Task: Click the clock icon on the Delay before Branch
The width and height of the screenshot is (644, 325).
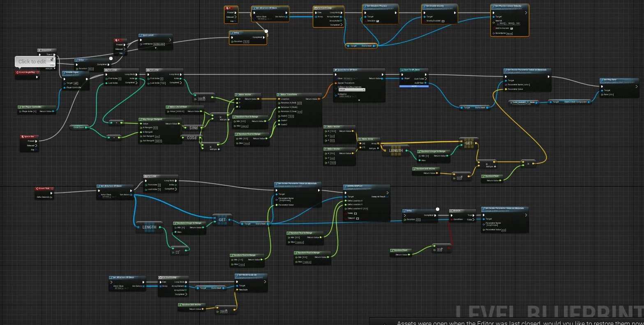Action: point(437,209)
